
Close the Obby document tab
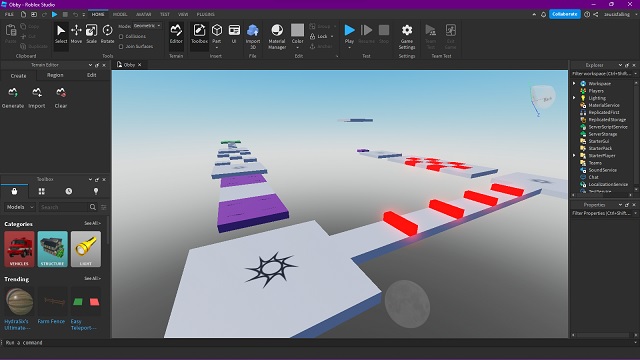coord(140,65)
